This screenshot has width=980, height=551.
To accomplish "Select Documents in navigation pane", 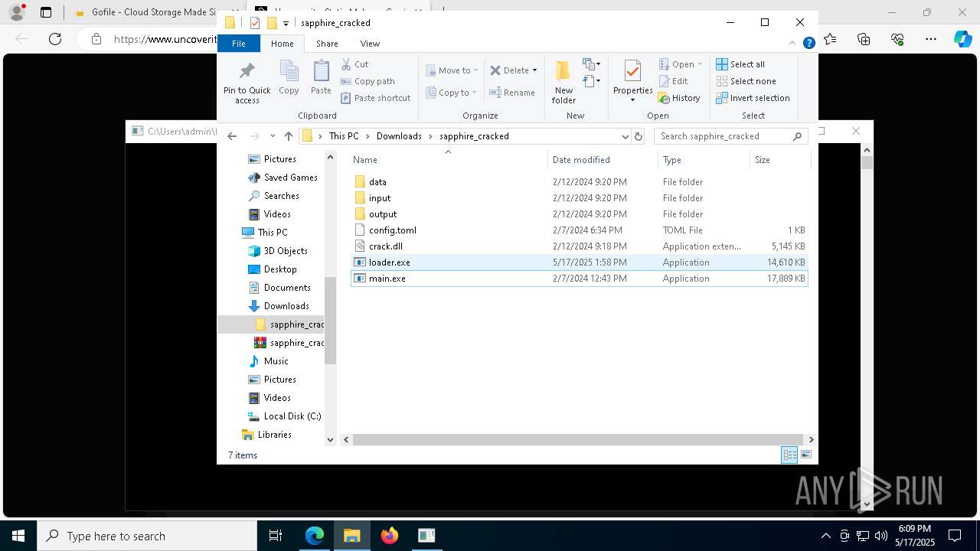I will [279, 288].
